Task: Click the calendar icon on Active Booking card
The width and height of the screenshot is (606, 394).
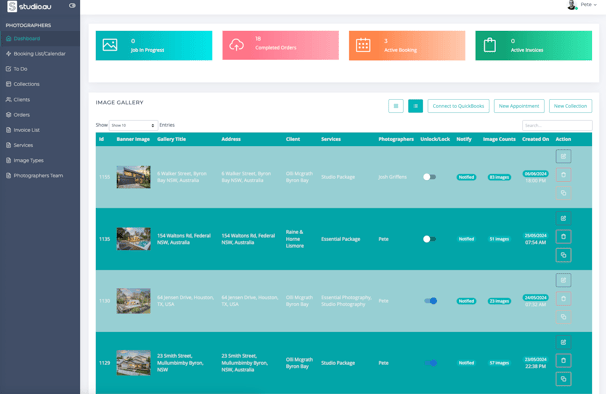Action: pos(363,45)
